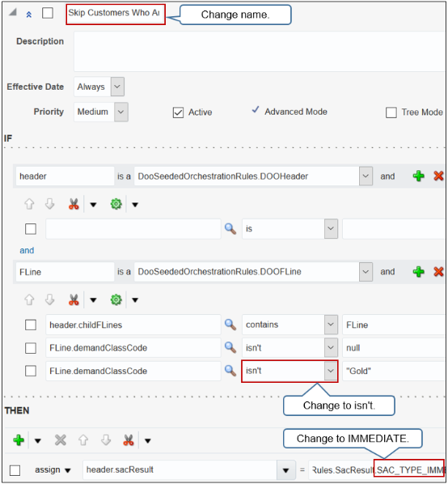Cut with the scissors icon in the header toolbar

pyautogui.click(x=74, y=204)
